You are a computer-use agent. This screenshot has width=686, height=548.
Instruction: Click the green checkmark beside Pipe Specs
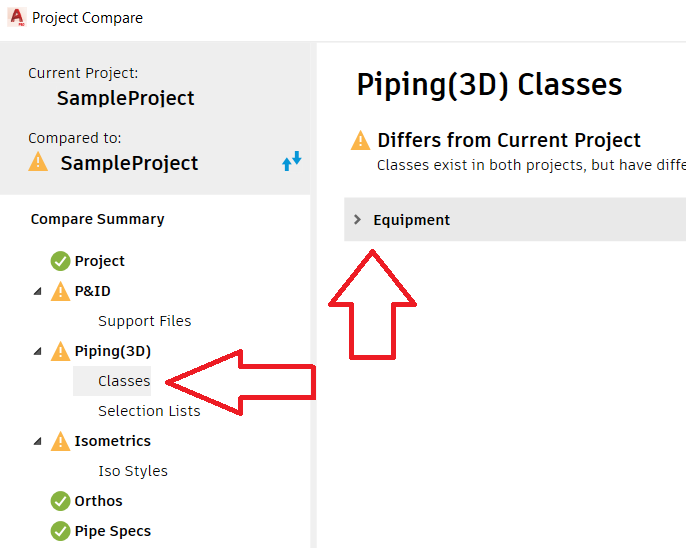click(x=60, y=531)
